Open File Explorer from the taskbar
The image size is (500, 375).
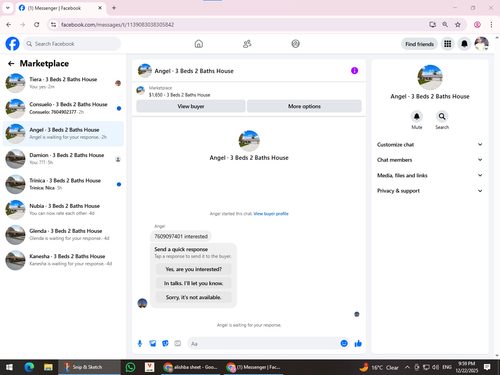(48, 367)
